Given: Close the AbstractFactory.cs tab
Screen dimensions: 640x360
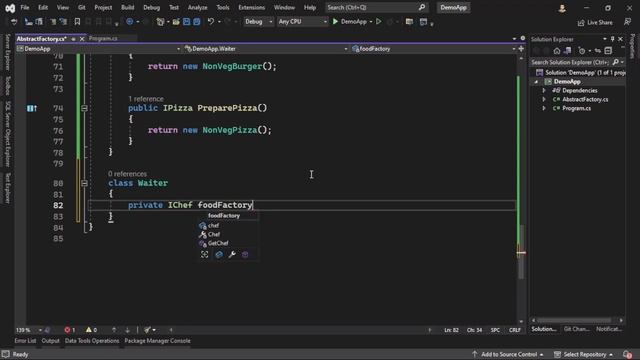Looking at the screenshot, I should (82, 39).
